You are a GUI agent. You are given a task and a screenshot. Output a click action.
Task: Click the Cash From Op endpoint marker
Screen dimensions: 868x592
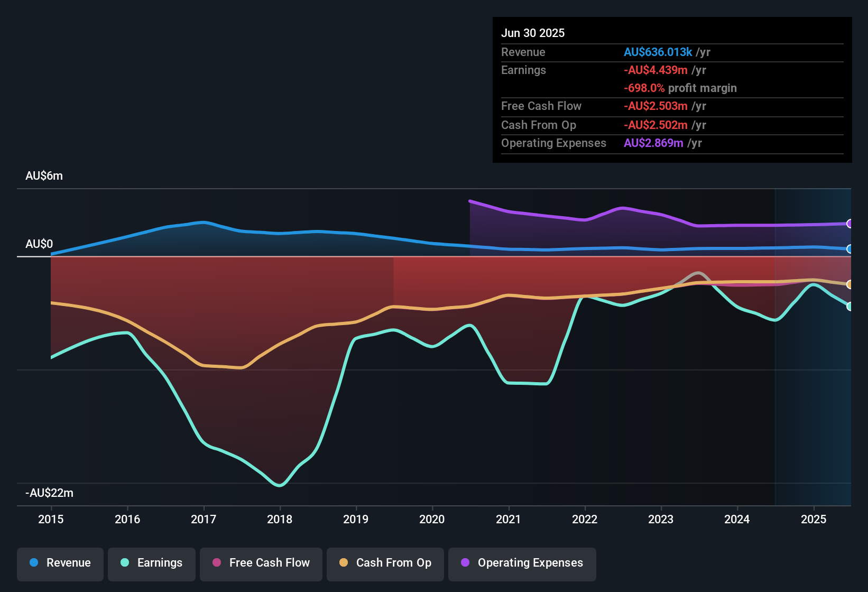850,284
